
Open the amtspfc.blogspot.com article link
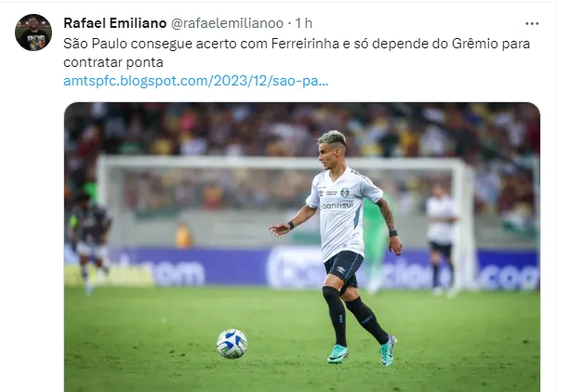(x=195, y=81)
